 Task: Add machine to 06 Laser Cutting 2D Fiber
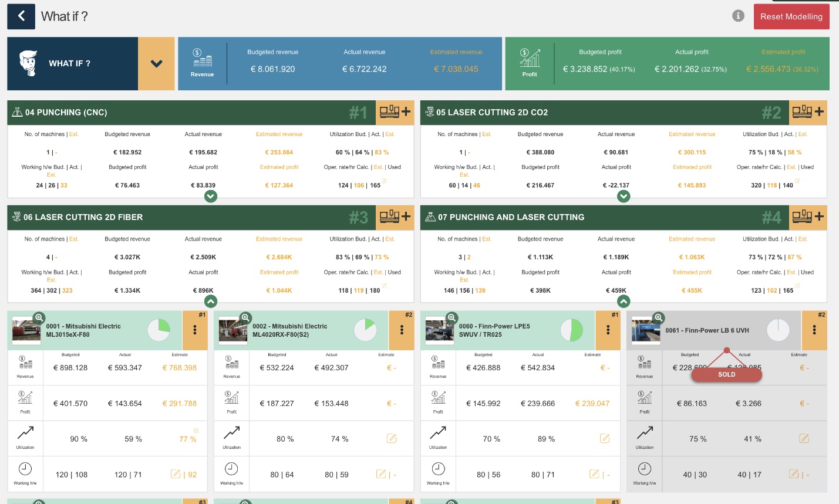click(x=395, y=217)
